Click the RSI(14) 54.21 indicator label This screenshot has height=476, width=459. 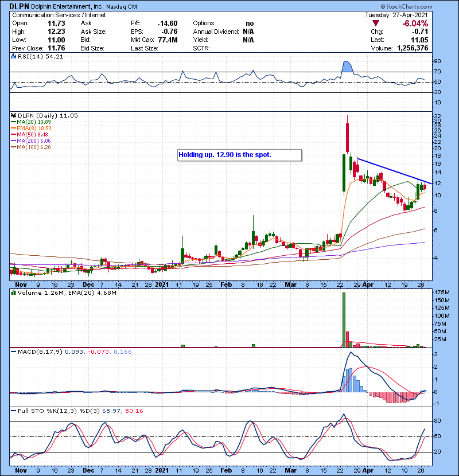40,56
